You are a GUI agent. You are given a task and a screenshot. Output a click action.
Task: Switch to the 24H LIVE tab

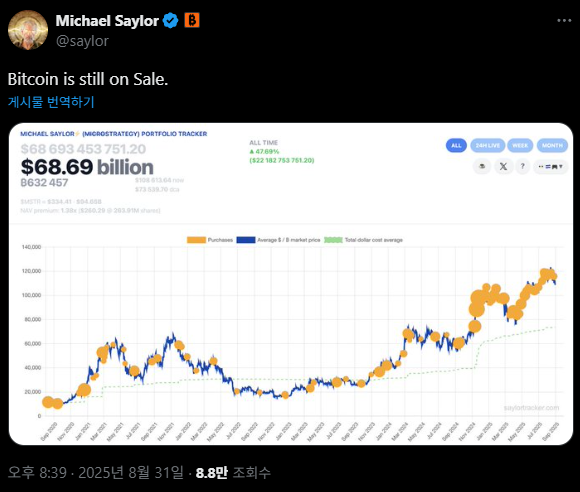488,145
